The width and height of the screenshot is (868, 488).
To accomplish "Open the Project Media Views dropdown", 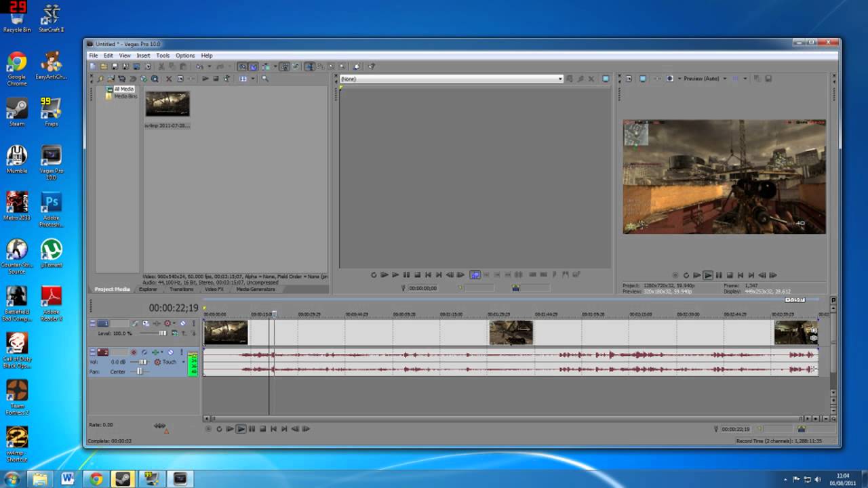I will (x=253, y=79).
